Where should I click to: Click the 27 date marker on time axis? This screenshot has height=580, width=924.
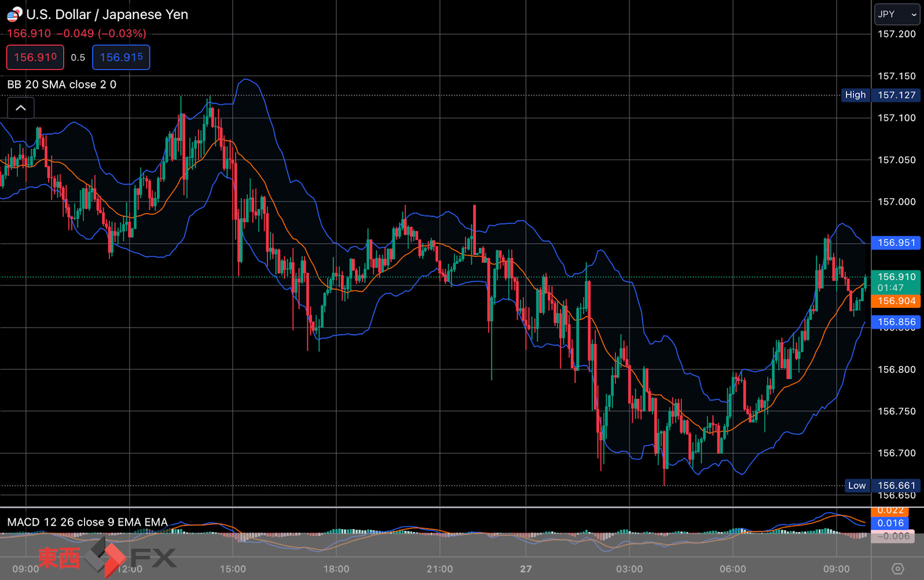[526, 569]
